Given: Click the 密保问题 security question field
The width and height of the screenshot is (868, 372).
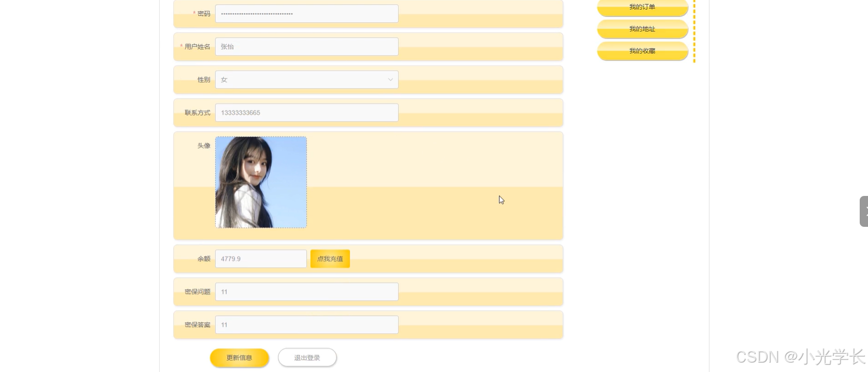Looking at the screenshot, I should pos(307,292).
